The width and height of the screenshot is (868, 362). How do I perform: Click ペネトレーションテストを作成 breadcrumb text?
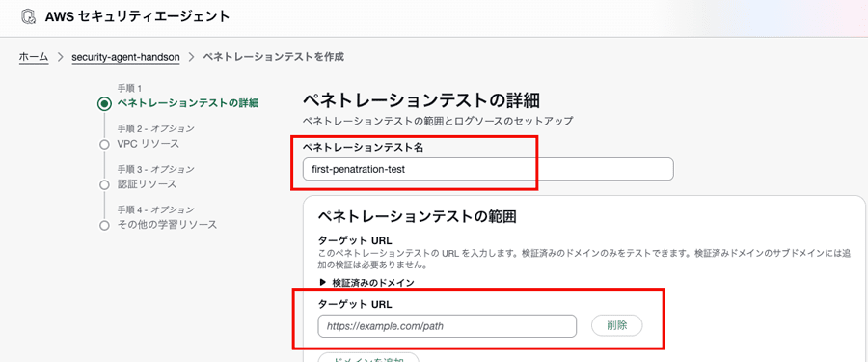(x=273, y=57)
